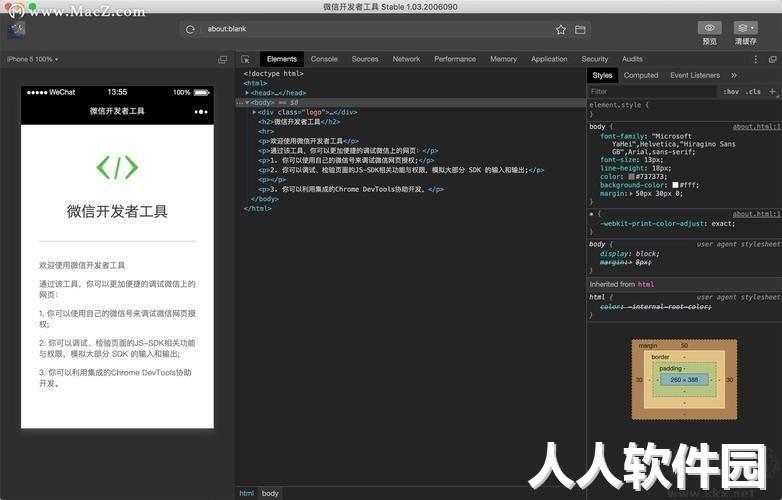Open about.html:1 link for * rule

coord(756,214)
